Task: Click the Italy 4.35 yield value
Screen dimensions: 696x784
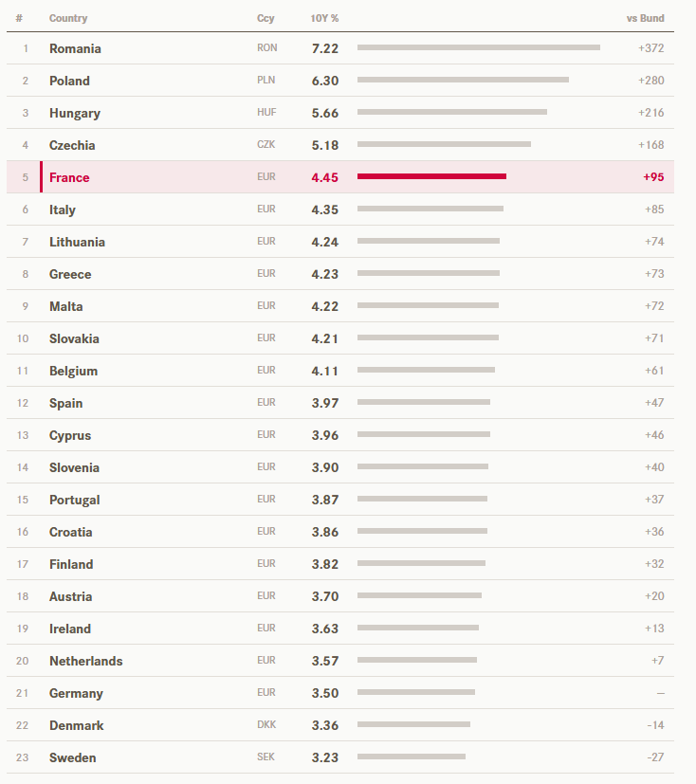Action: click(x=325, y=210)
